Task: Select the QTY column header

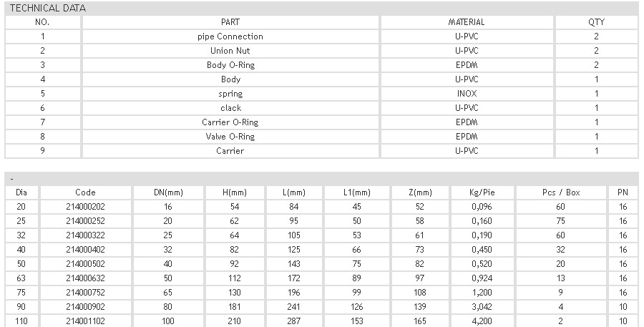Action: 596,22
